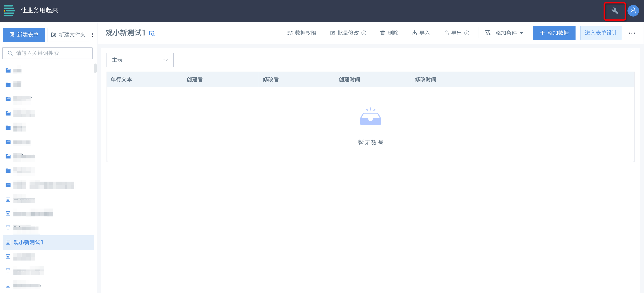Focus the keyword search field
The image size is (644, 293).
(x=47, y=53)
